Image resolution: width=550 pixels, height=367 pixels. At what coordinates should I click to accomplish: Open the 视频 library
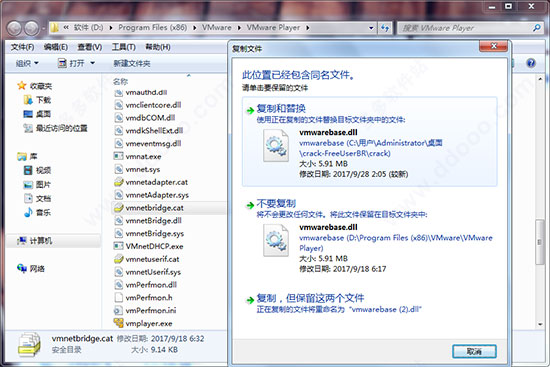click(x=37, y=171)
